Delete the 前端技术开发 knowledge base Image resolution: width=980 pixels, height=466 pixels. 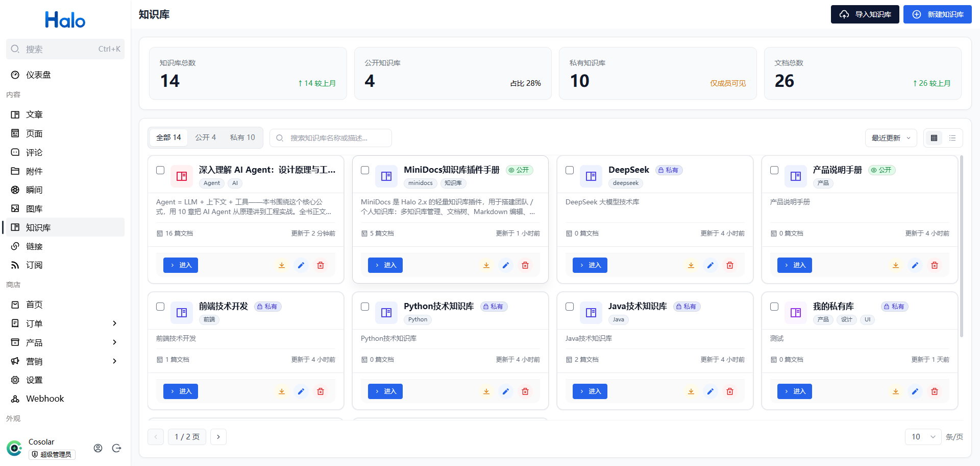coord(321,391)
